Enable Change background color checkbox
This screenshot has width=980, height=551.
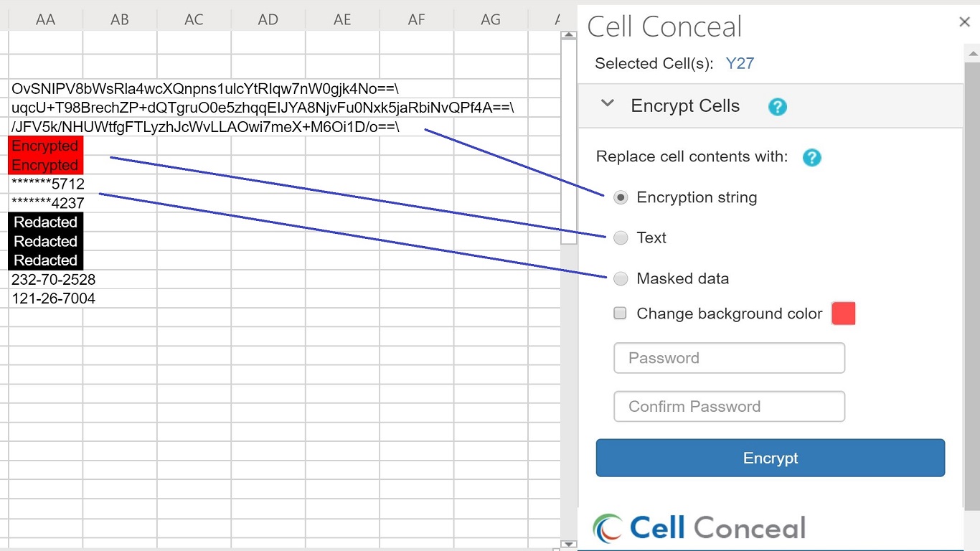coord(621,313)
